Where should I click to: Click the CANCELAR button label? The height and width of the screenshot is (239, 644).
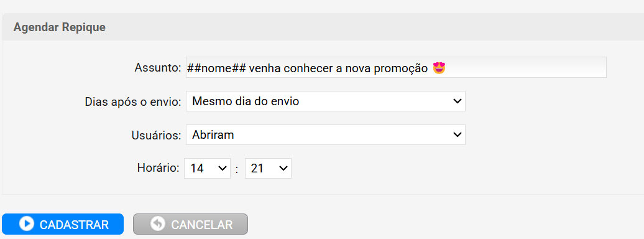click(201, 225)
